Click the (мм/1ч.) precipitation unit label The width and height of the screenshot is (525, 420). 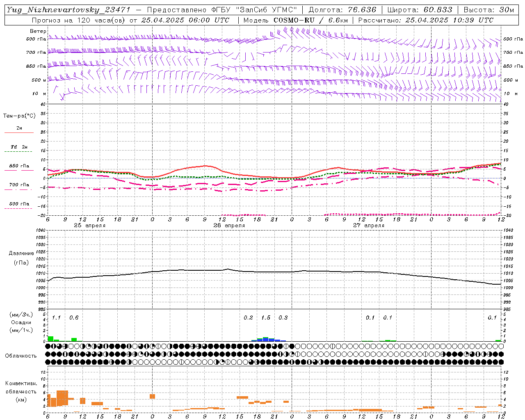pyautogui.click(x=21, y=330)
